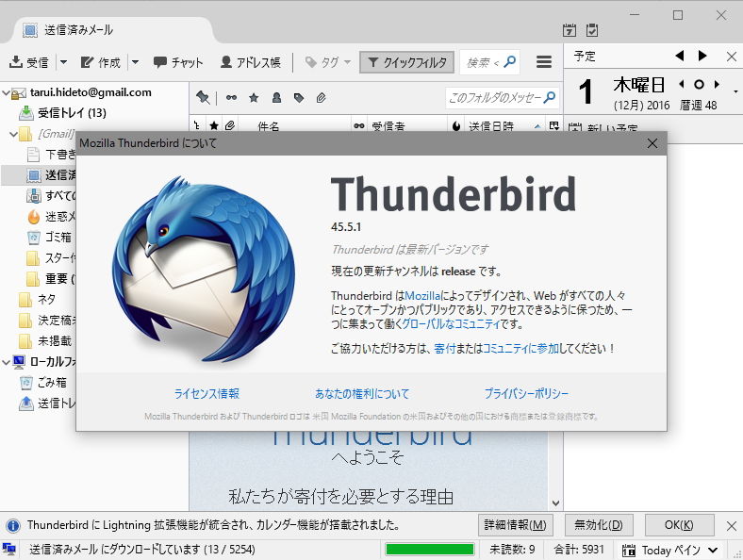The width and height of the screenshot is (743, 560).
Task: Dismiss the Lightning notification bar
Action: tap(731, 525)
